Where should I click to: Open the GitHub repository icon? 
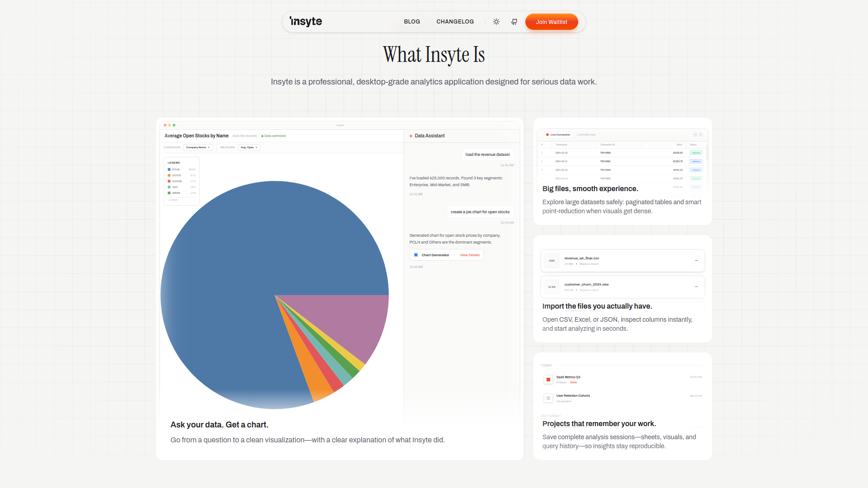(x=514, y=22)
